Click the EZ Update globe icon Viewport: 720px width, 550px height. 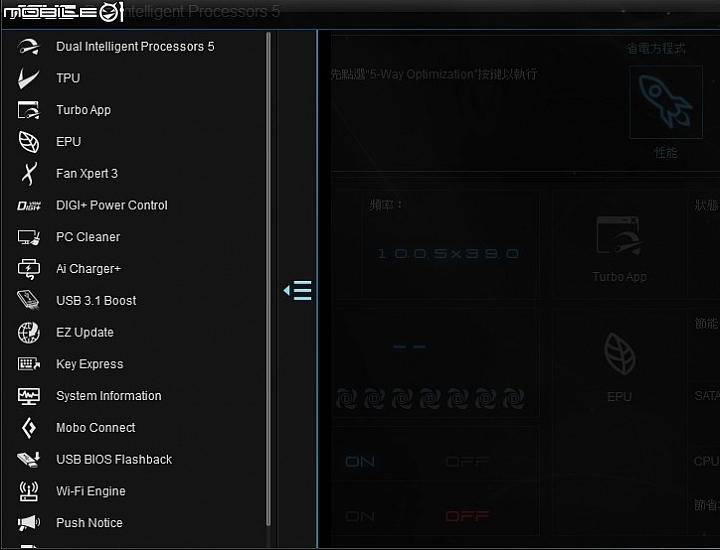tap(28, 332)
